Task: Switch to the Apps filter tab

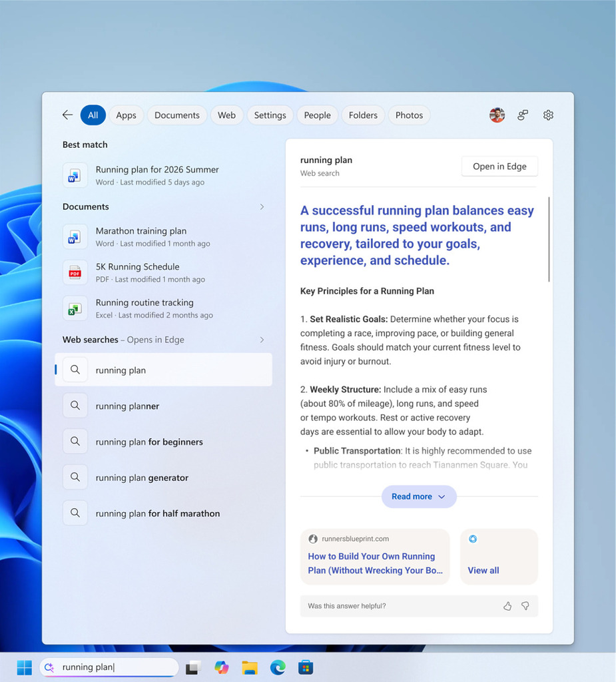Action: (x=126, y=115)
